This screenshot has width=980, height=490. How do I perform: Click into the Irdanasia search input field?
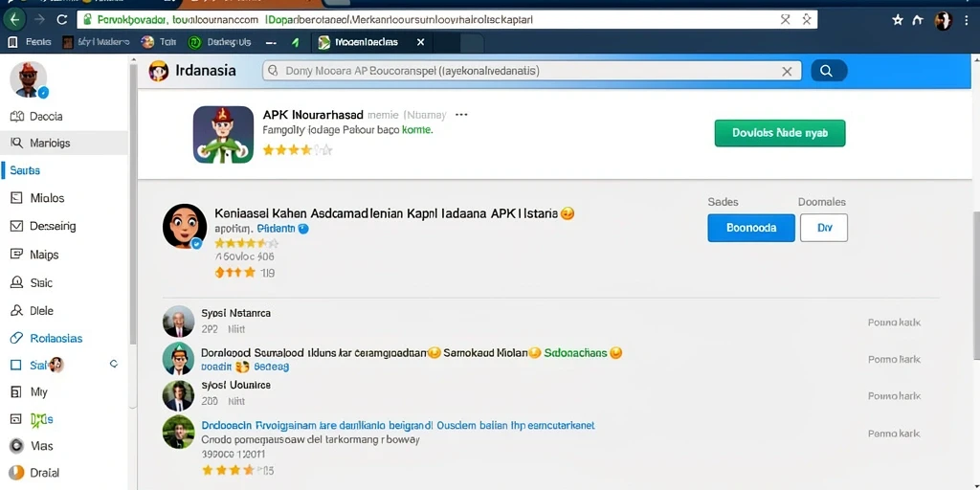pos(531,71)
